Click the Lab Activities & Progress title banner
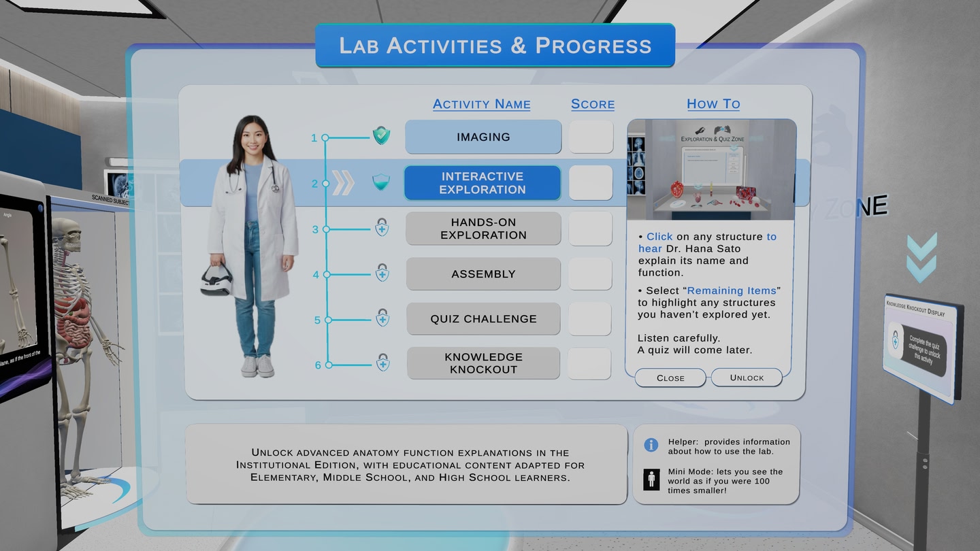The height and width of the screenshot is (551, 980). [x=495, y=46]
